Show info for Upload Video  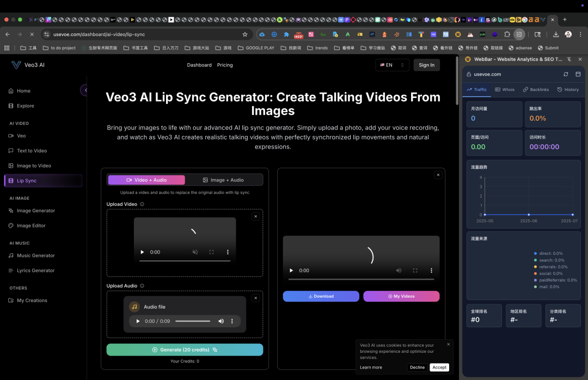tap(142, 205)
